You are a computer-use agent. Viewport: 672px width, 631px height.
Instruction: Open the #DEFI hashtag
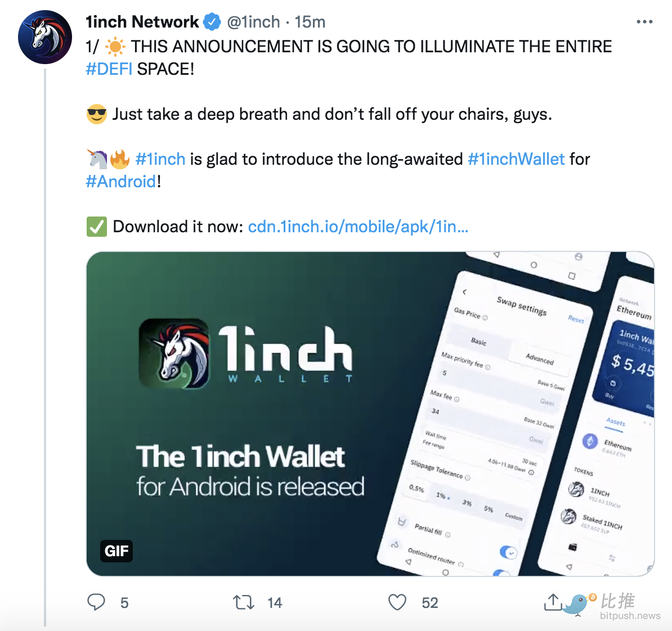pos(109,69)
